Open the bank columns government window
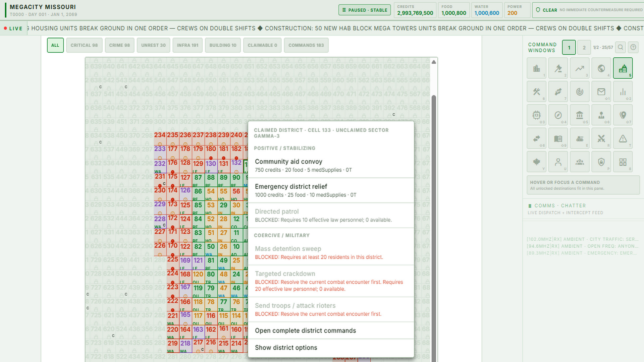The width and height of the screenshot is (644, 362). coord(580,115)
